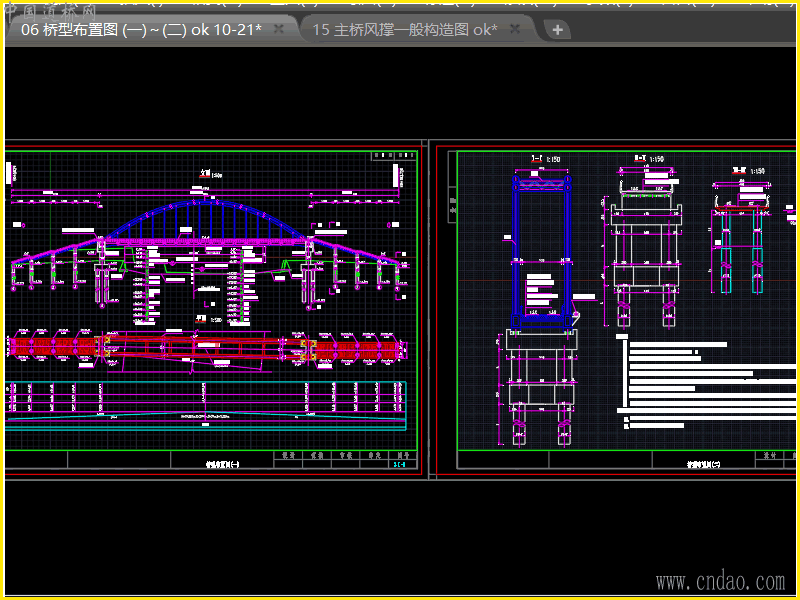Image resolution: width=800 pixels, height=600 pixels.
Task: Open the www.cndao.com watermark link
Action: pyautogui.click(x=720, y=581)
